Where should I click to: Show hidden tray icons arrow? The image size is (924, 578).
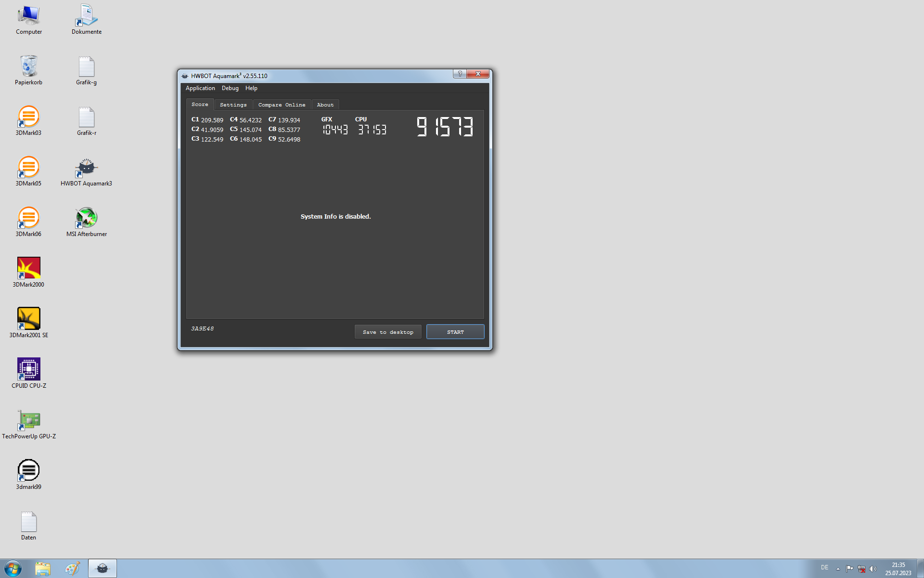click(838, 569)
